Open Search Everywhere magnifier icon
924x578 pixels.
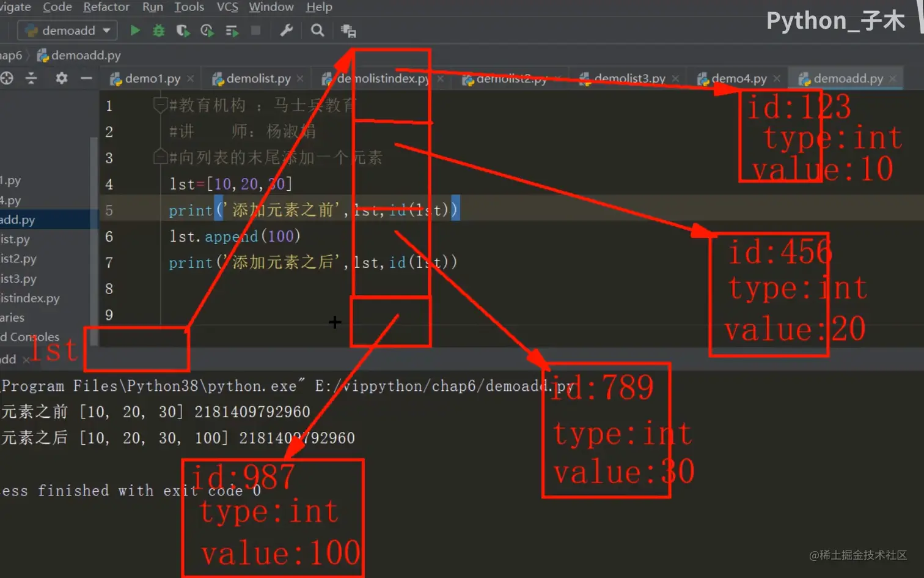coord(317,30)
